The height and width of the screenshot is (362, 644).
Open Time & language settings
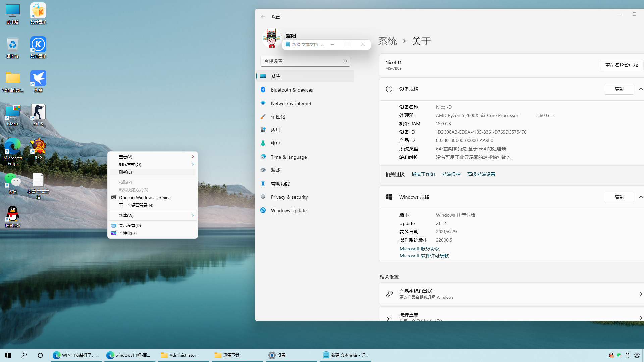pyautogui.click(x=305, y=157)
